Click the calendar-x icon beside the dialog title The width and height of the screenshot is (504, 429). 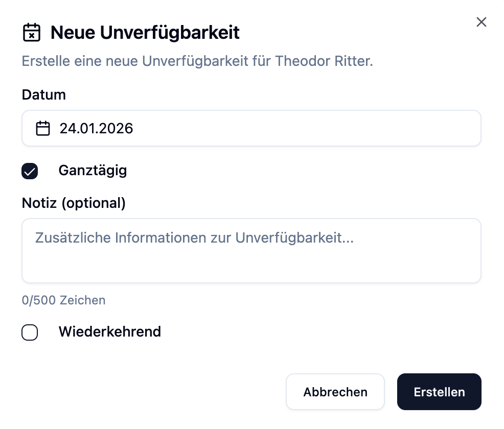click(x=32, y=33)
